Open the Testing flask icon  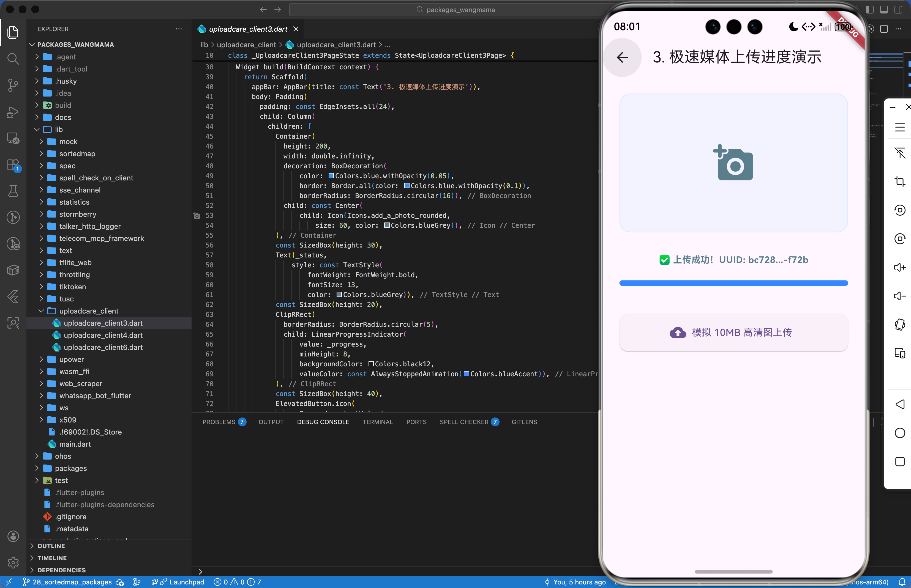point(13,191)
